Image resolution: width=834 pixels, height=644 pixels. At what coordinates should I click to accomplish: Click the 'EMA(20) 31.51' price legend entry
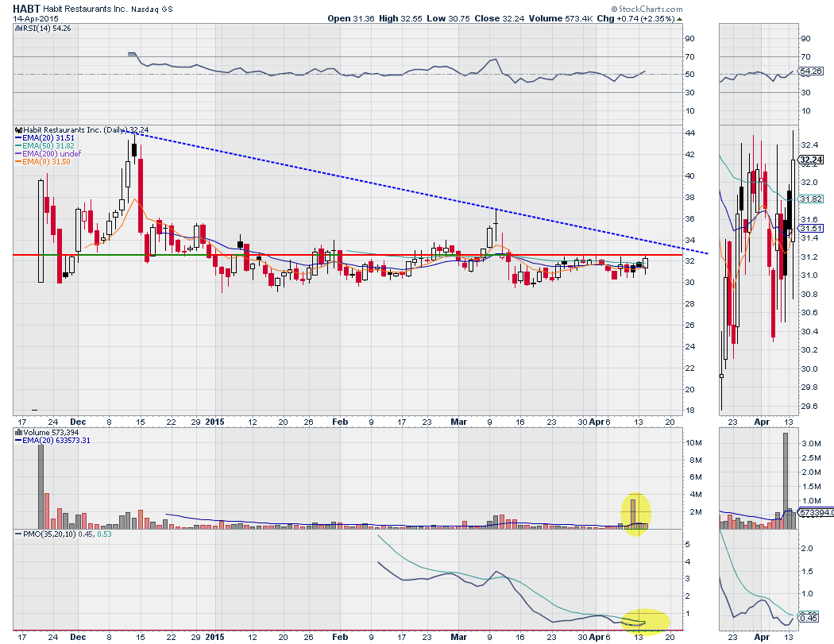click(45, 137)
